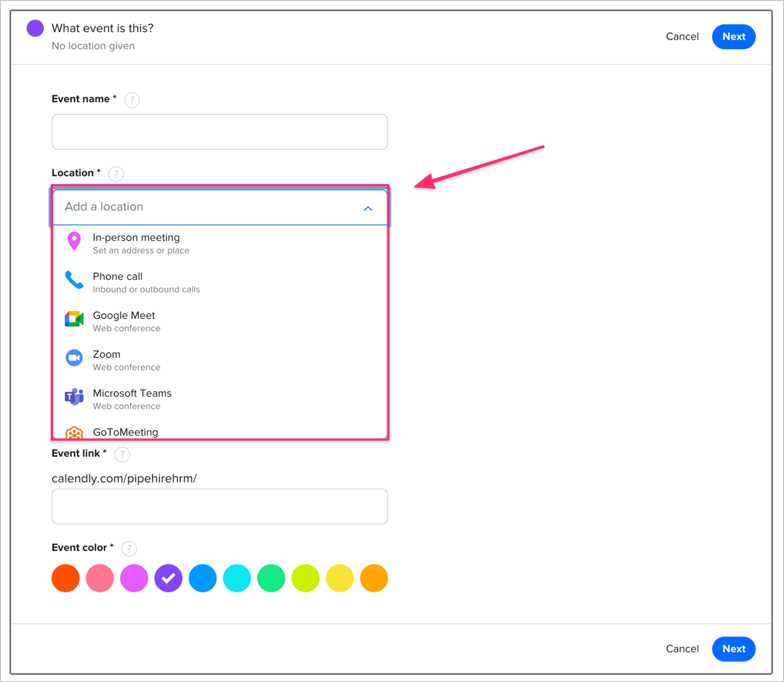The image size is (784, 682).
Task: Select the GoToMeeting option
Action: tap(125, 432)
